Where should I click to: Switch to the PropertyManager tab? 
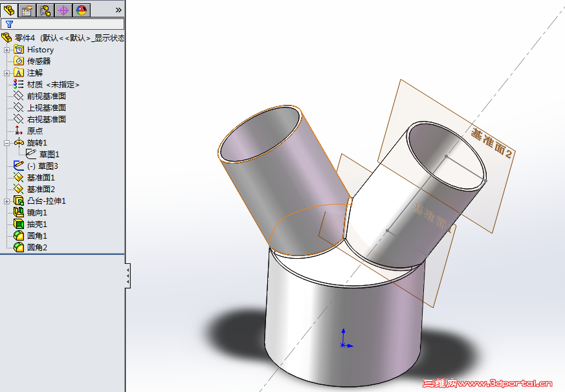click(x=27, y=10)
